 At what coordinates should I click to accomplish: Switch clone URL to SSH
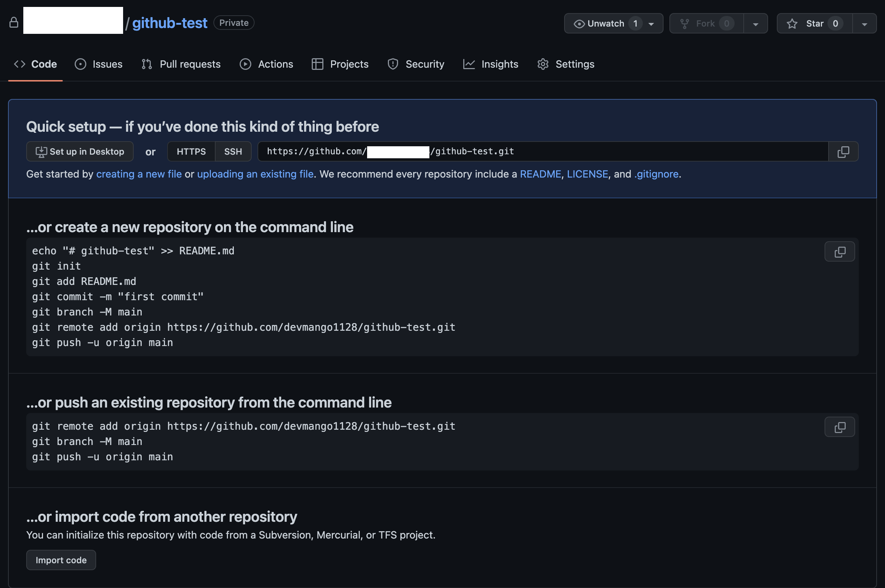(233, 151)
